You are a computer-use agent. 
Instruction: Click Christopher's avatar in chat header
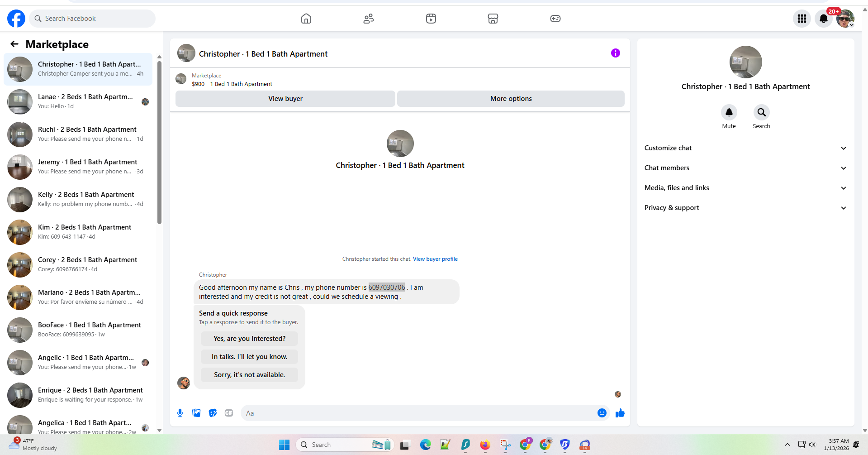(x=186, y=53)
